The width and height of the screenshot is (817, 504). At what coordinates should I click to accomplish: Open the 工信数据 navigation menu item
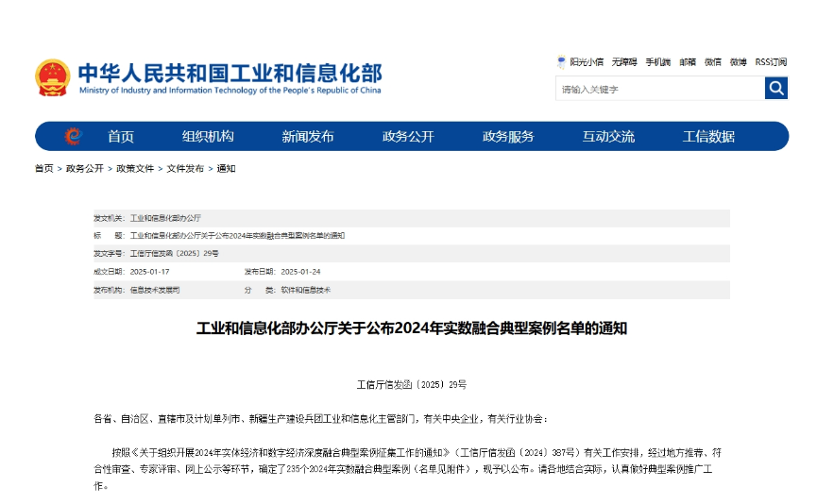[708, 137]
